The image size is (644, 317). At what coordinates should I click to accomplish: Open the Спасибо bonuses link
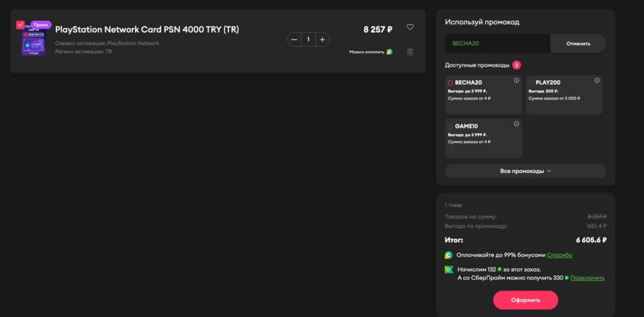click(559, 255)
